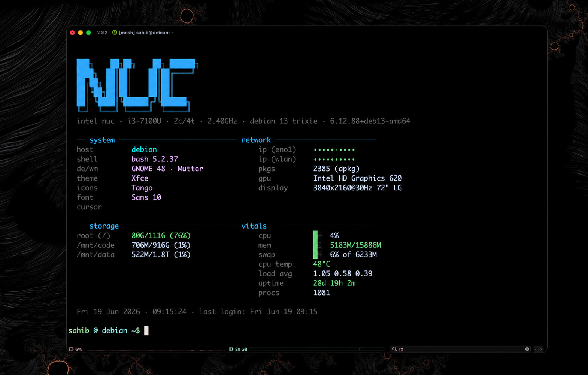Click the masked ip (eno1) value

(334, 150)
